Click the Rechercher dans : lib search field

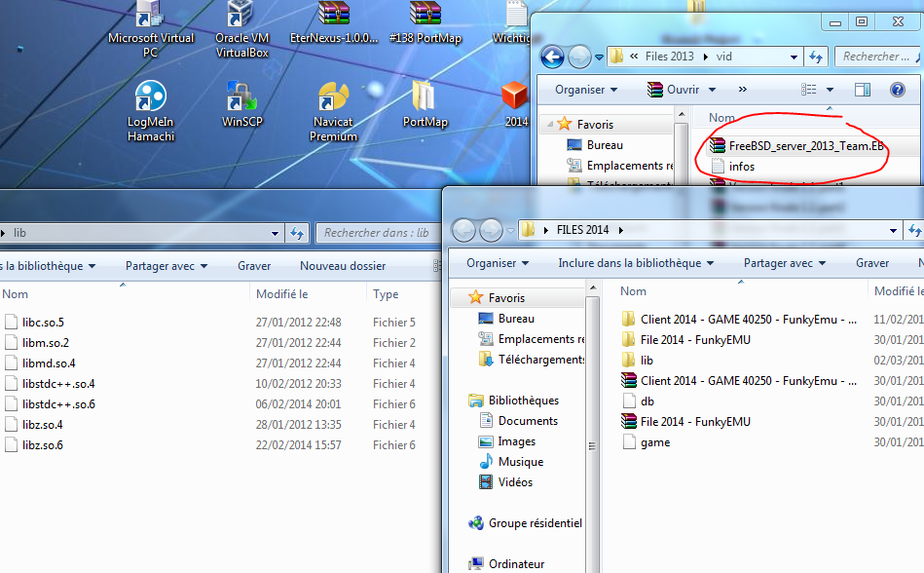377,233
